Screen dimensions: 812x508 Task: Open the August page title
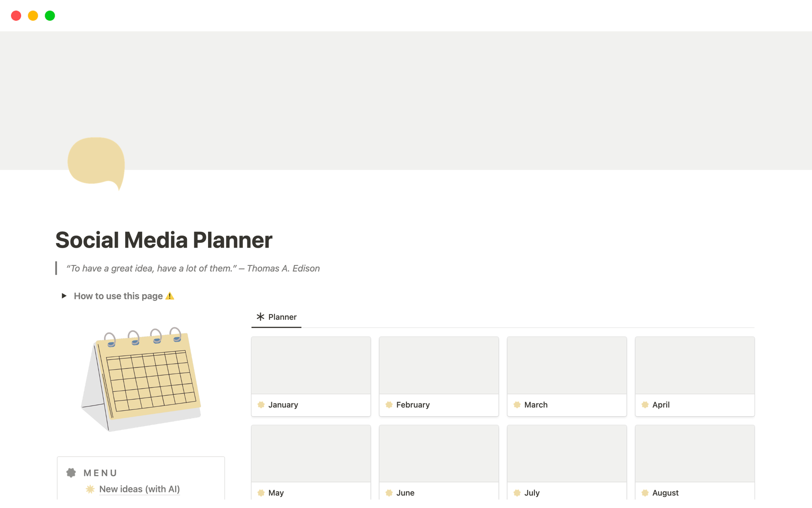(665, 493)
